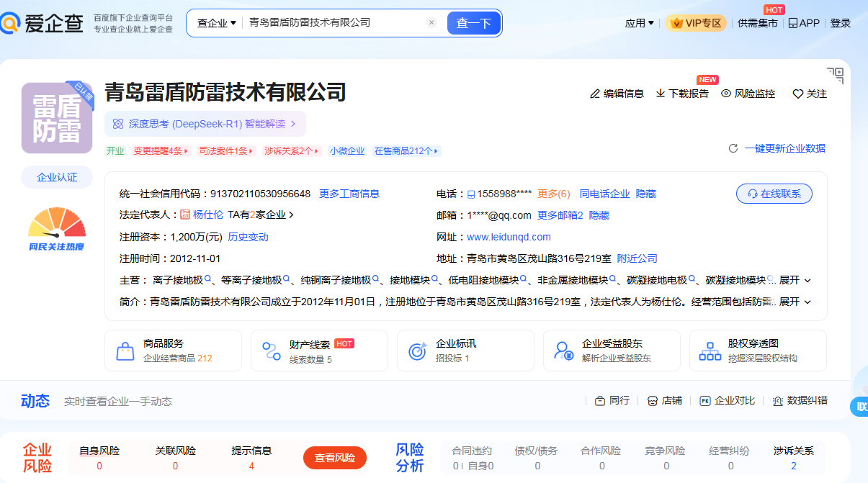Select the 关联风险 risk tab
868x483 pixels.
point(176,458)
